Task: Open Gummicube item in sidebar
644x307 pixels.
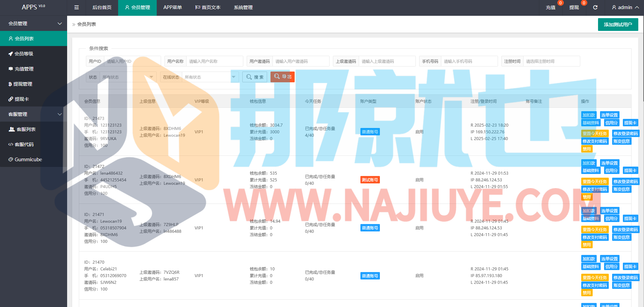Action: [x=28, y=160]
